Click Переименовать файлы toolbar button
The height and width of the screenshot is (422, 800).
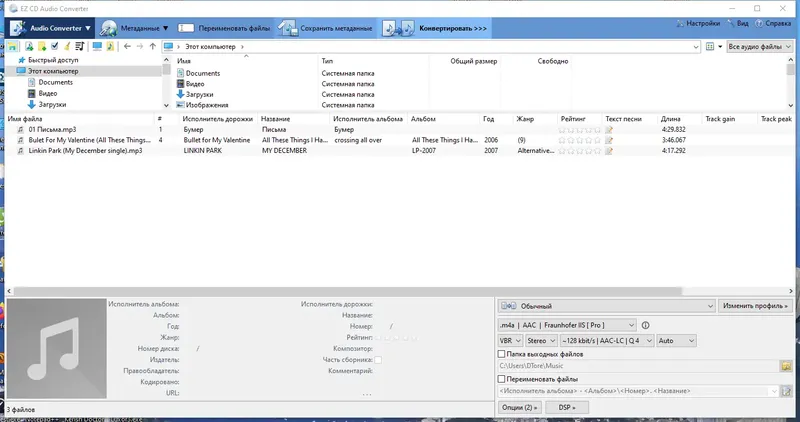coord(224,28)
